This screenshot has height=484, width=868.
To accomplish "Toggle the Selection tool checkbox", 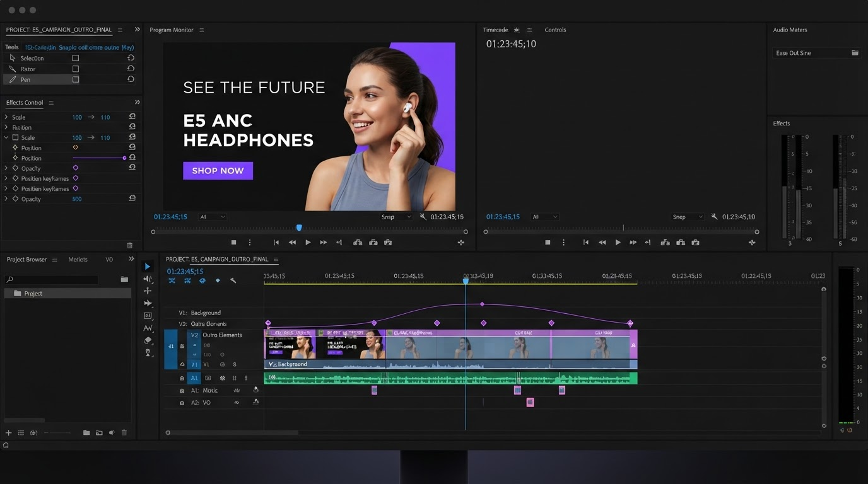I will (76, 58).
